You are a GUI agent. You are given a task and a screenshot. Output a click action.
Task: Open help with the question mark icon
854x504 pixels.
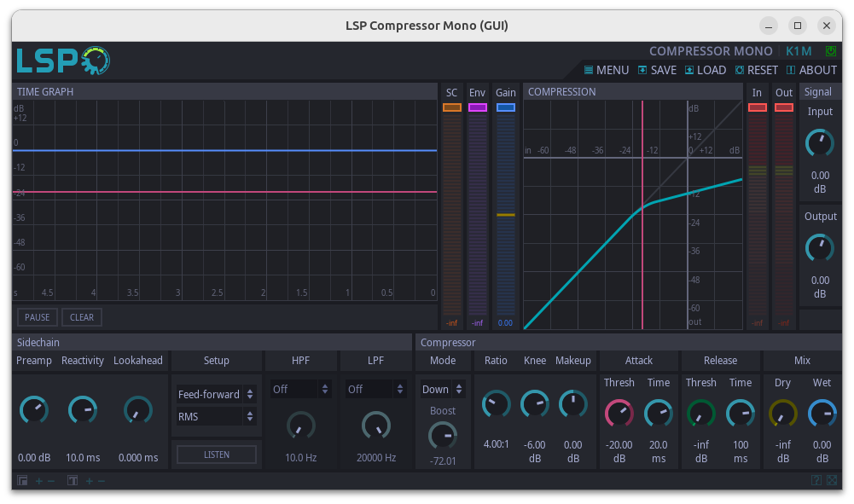pos(816,480)
